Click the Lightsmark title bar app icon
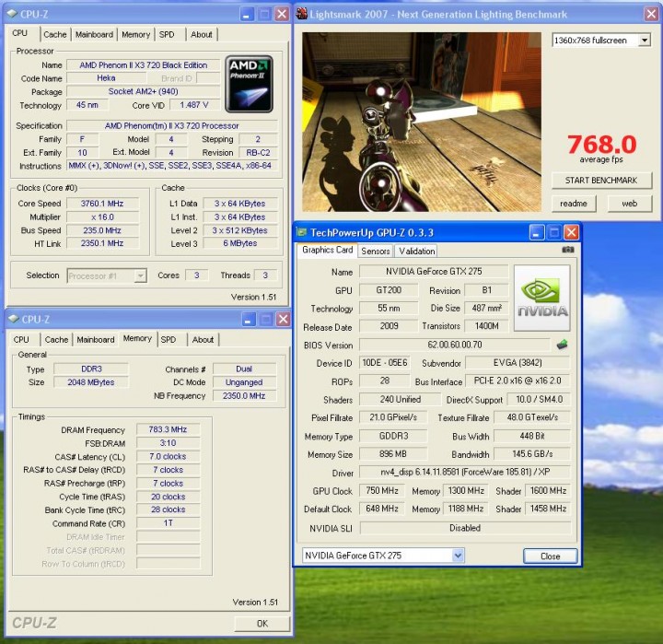This screenshot has width=663, height=644. pos(302,14)
